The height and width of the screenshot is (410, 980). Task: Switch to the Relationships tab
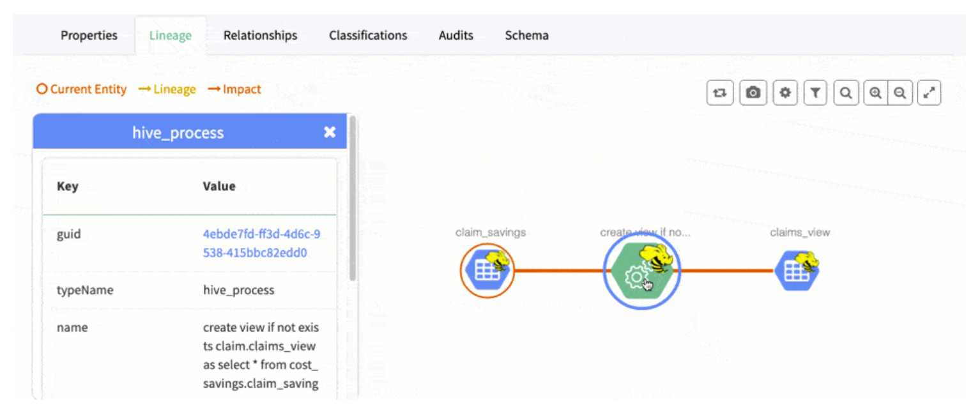point(260,36)
